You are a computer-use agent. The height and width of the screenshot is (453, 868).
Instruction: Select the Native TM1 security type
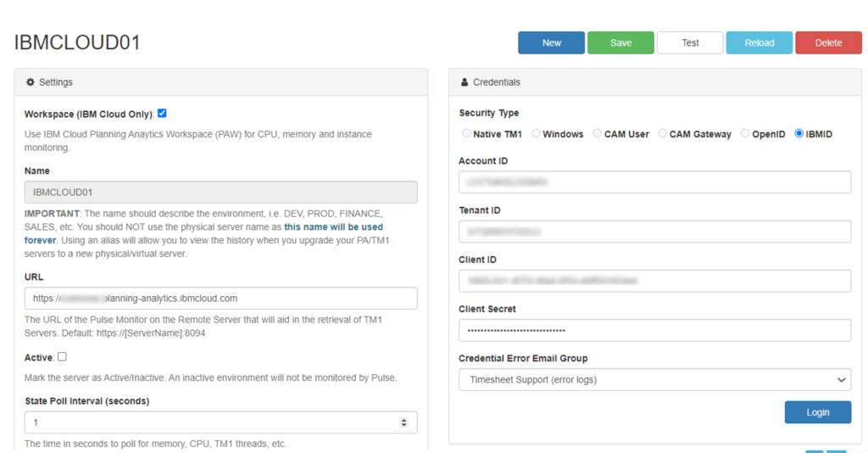tap(466, 133)
